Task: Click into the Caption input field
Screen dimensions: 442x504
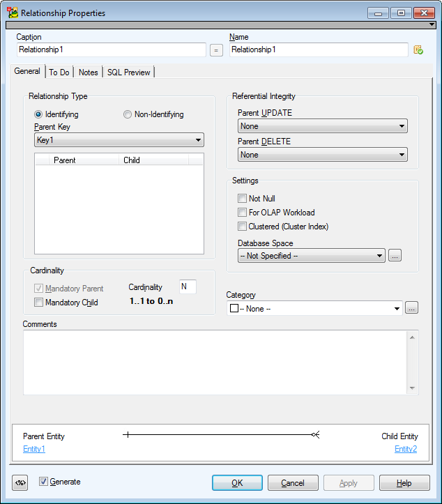Action: pyautogui.click(x=112, y=49)
